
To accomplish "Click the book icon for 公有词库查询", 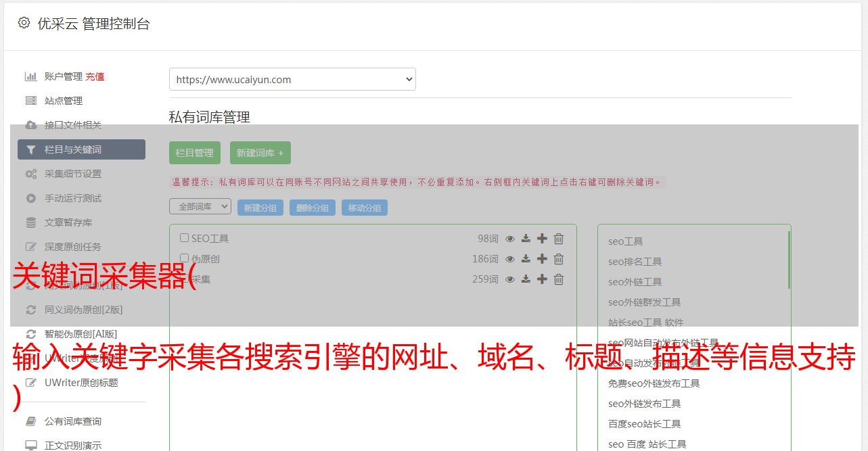I will click(x=30, y=421).
